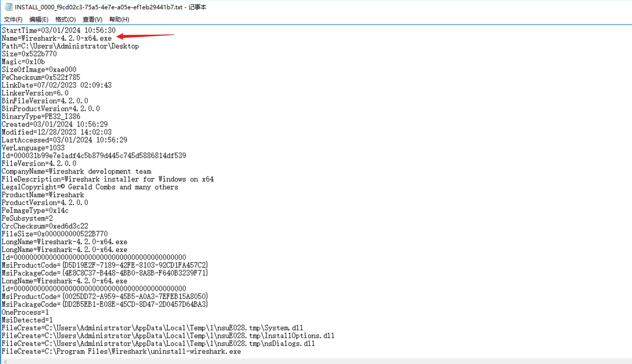Click the Notepad icon in title bar
Viewport: 632px width, 364px height.
click(8, 7)
